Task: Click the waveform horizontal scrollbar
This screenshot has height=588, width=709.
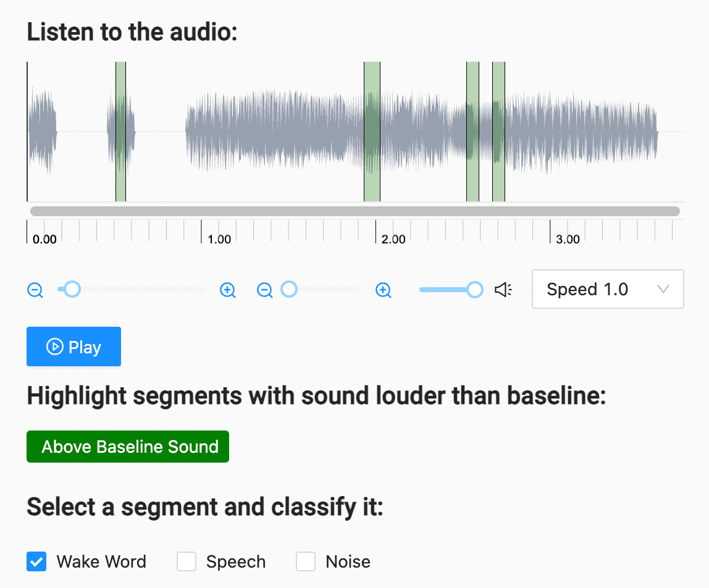Action: [x=355, y=211]
